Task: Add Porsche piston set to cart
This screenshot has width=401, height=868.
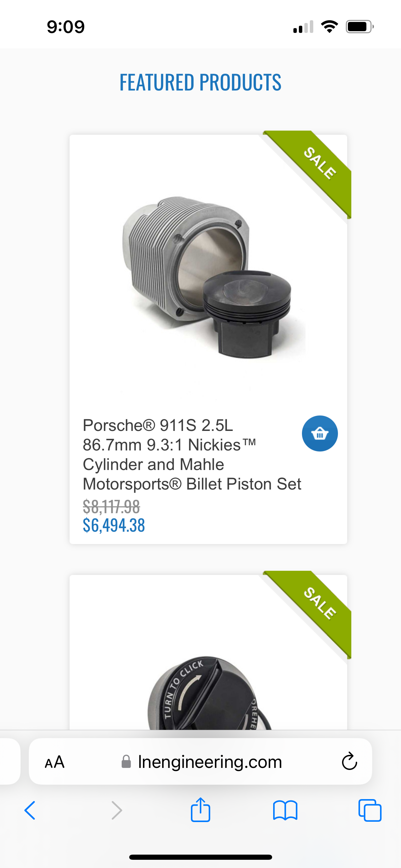Action: (319, 434)
